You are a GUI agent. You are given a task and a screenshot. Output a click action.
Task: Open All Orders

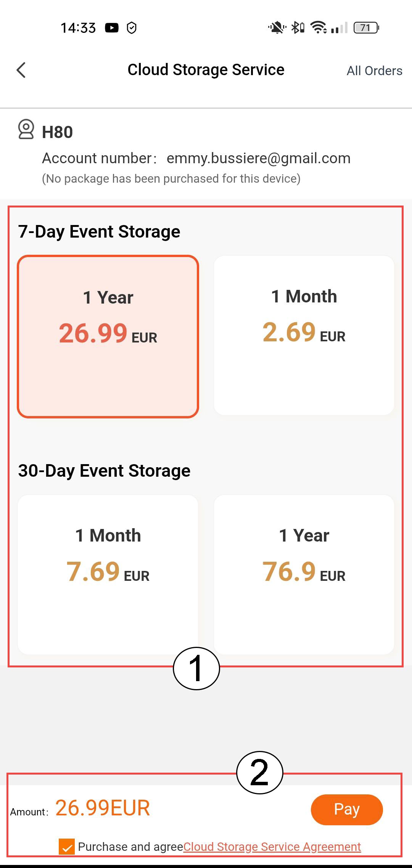(x=374, y=71)
